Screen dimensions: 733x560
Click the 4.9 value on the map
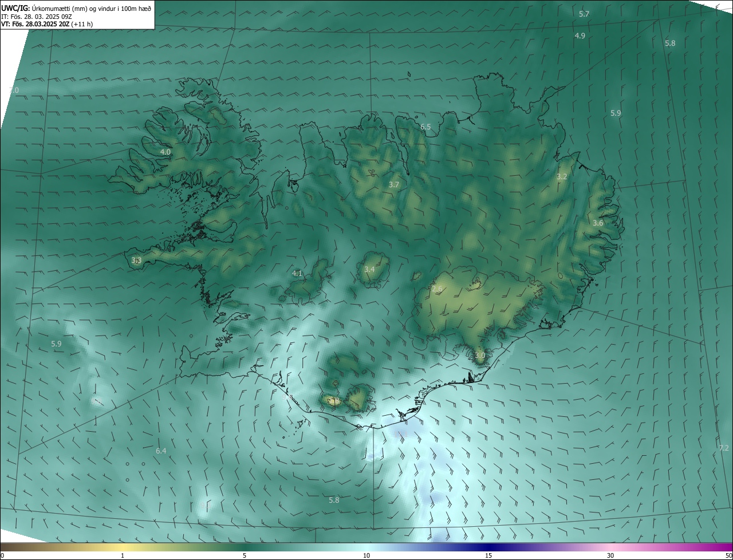(x=580, y=36)
